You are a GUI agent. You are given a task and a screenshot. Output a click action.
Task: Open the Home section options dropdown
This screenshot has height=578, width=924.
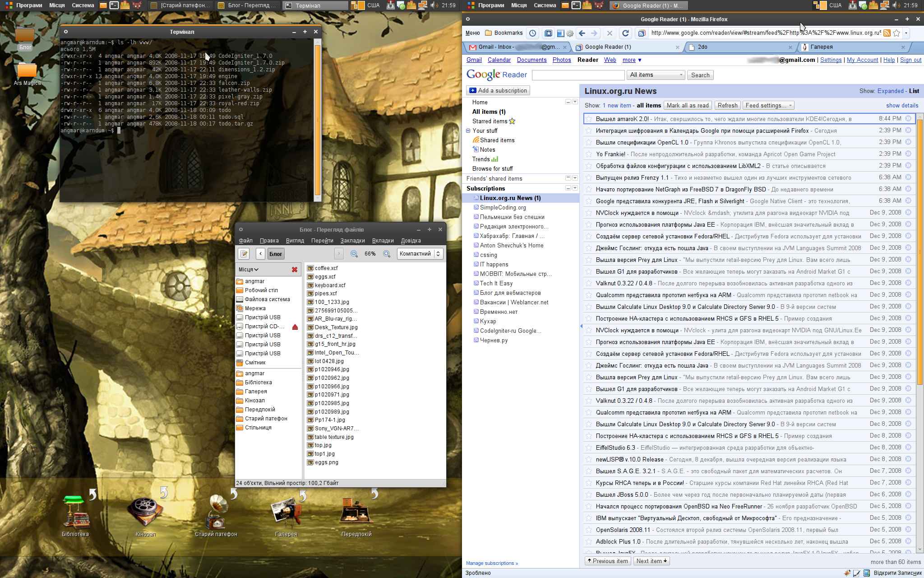click(x=575, y=102)
